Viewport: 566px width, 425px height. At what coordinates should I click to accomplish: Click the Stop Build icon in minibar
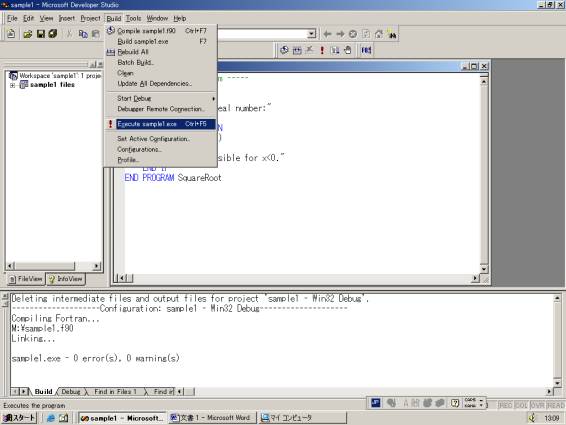tap(310, 50)
